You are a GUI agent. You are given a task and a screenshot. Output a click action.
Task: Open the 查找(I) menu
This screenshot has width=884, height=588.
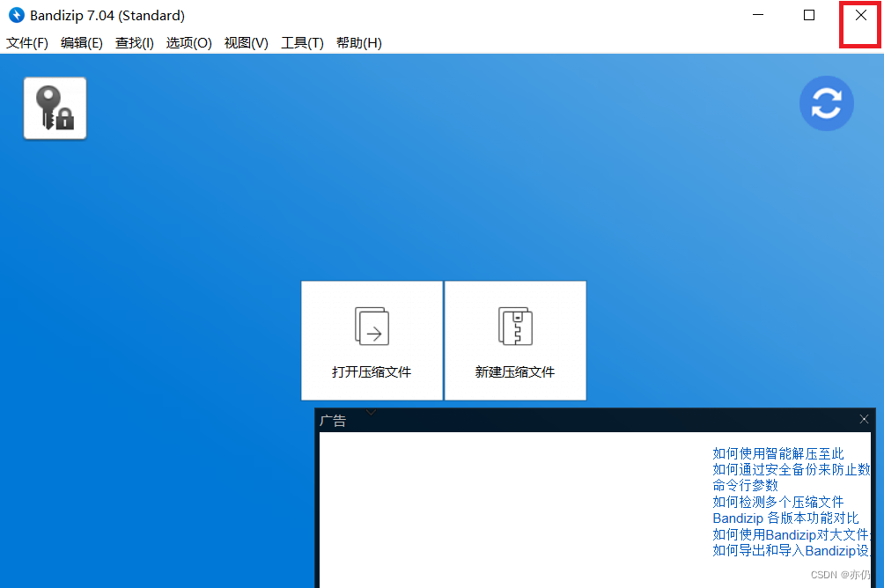point(135,43)
